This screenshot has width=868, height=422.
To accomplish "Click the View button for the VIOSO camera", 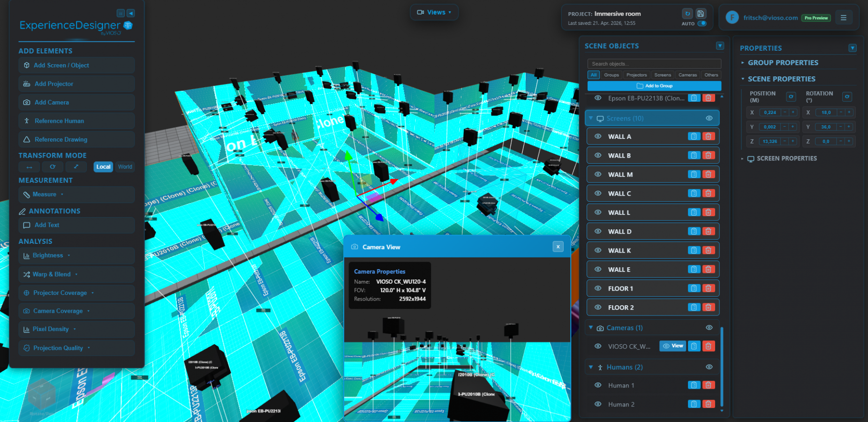I will (672, 346).
